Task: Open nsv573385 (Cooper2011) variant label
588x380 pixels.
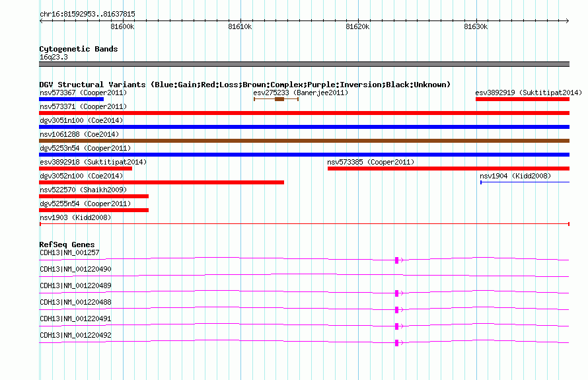Action: point(371,162)
